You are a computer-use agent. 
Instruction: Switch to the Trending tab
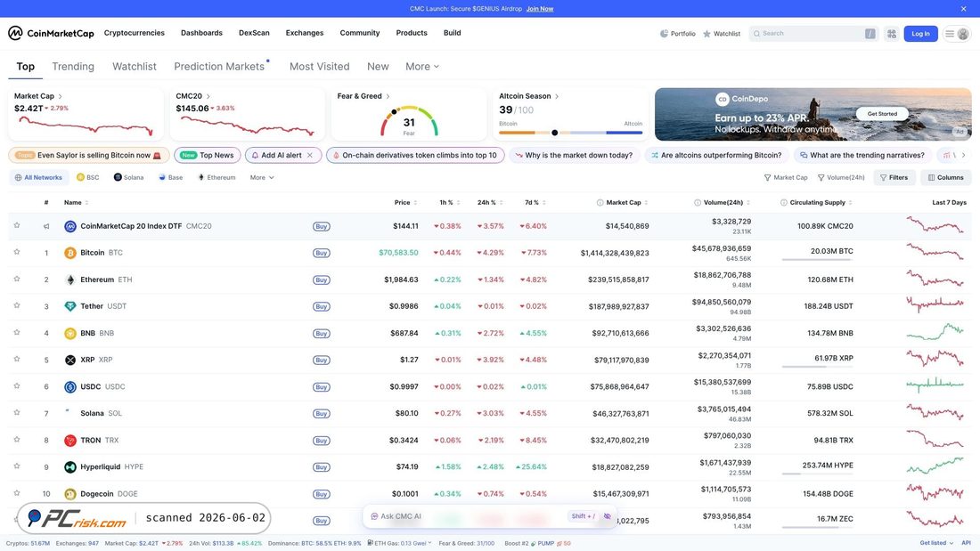pyautogui.click(x=73, y=66)
